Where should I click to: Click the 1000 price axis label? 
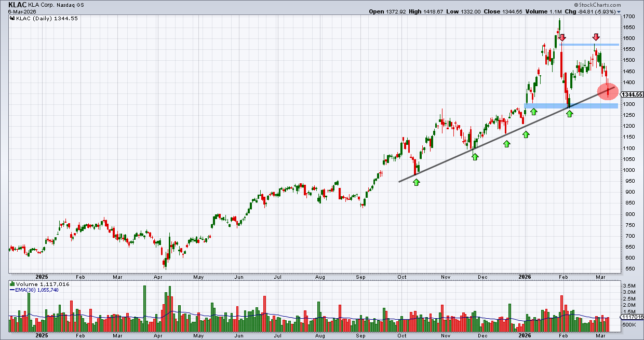pyautogui.click(x=629, y=170)
